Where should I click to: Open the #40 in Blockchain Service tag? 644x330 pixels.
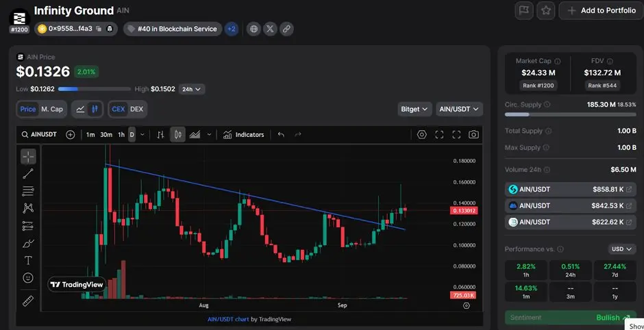coord(173,29)
